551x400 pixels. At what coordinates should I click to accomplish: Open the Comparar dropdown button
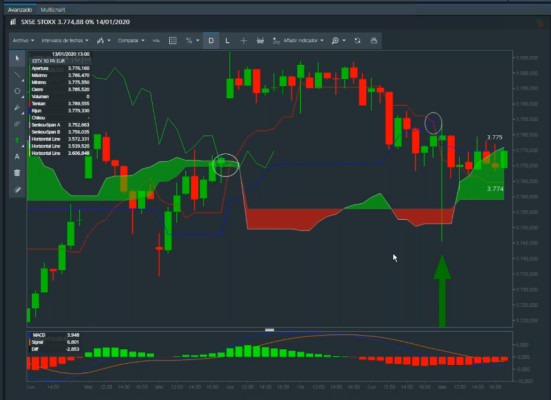click(131, 41)
